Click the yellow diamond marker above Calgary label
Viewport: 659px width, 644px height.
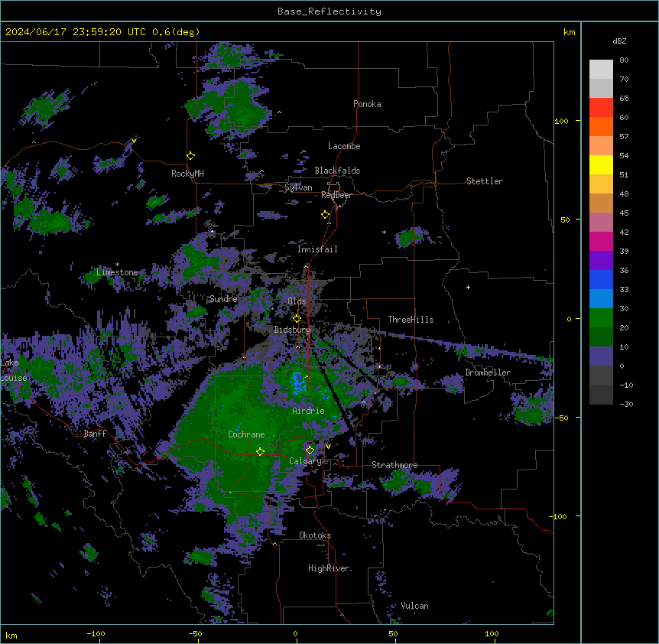310,450
